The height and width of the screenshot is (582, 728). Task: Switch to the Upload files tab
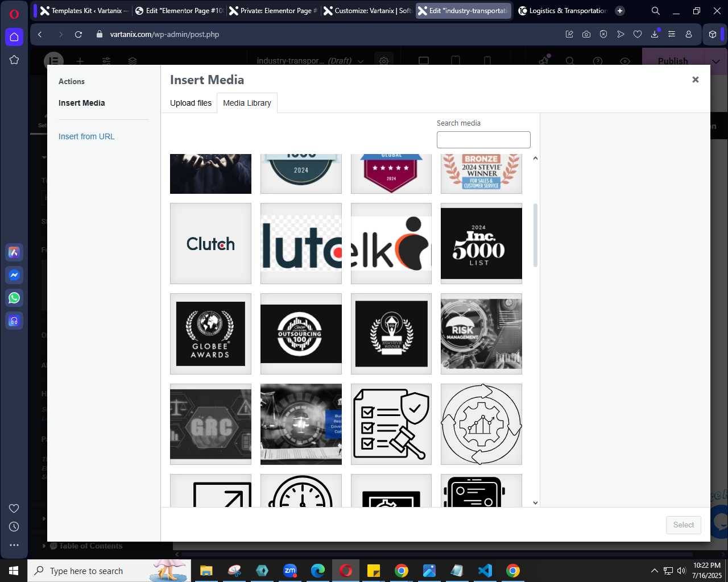[x=191, y=103]
